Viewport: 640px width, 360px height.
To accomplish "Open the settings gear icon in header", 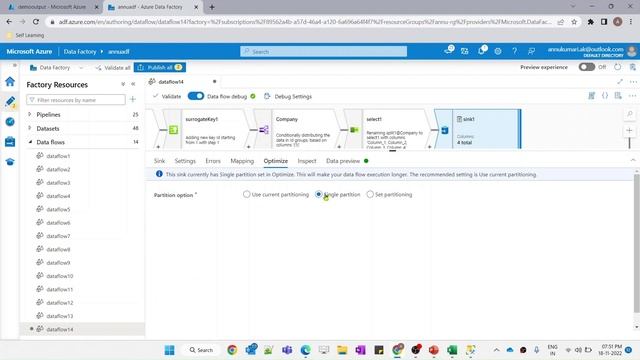I will (x=498, y=51).
